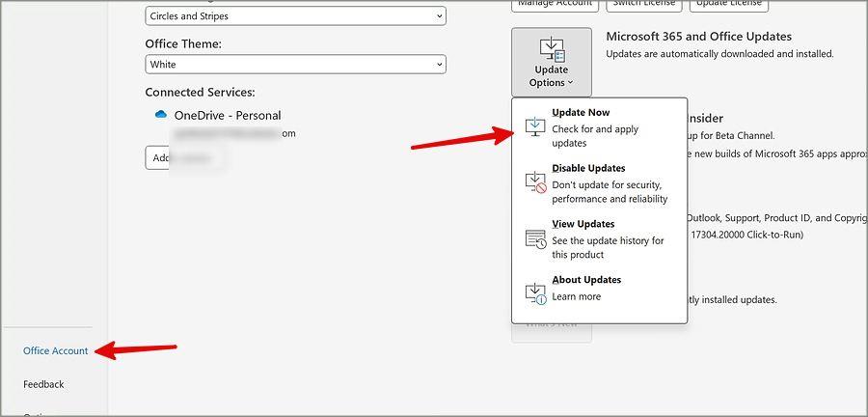The width and height of the screenshot is (868, 417).
Task: Go to Office Account in sidebar
Action: click(55, 350)
